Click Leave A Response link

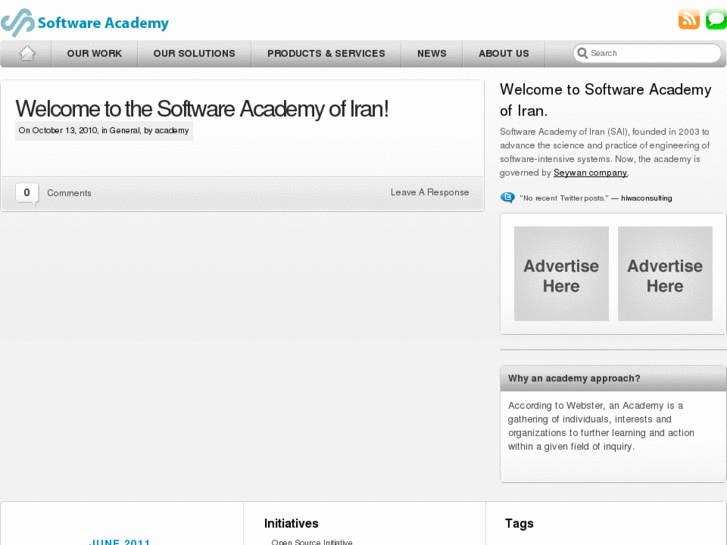coord(429,192)
